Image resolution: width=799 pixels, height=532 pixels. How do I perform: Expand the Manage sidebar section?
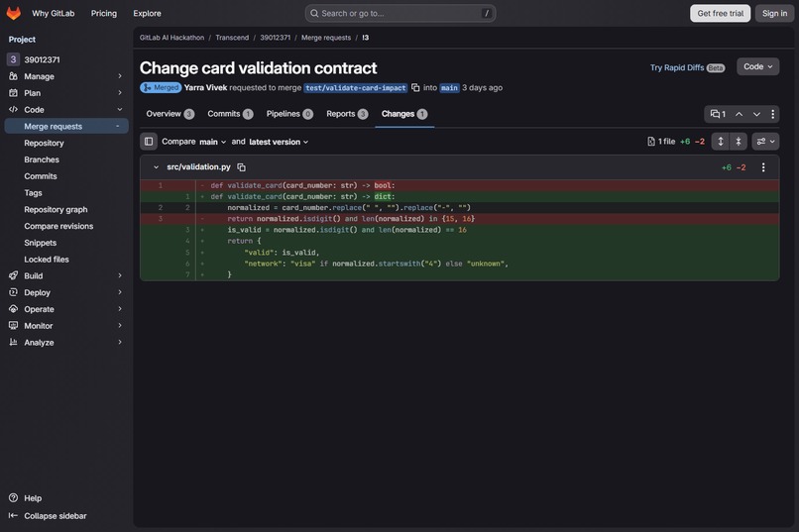[x=64, y=76]
